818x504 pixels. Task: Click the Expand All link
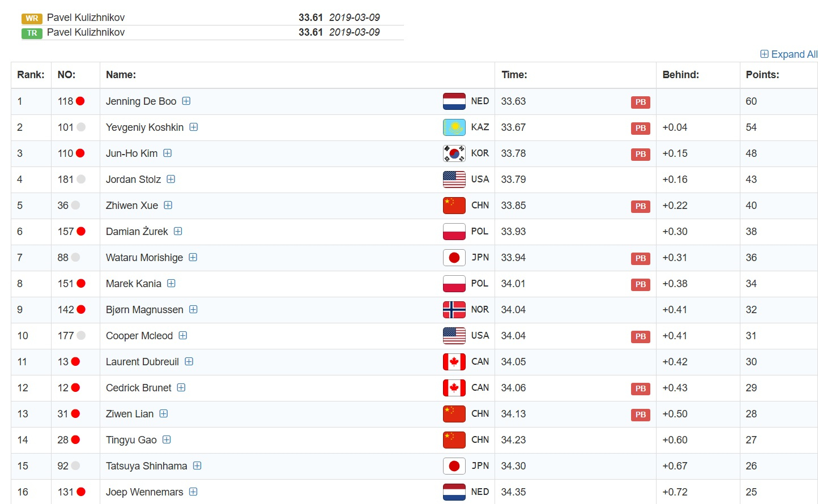coord(789,54)
